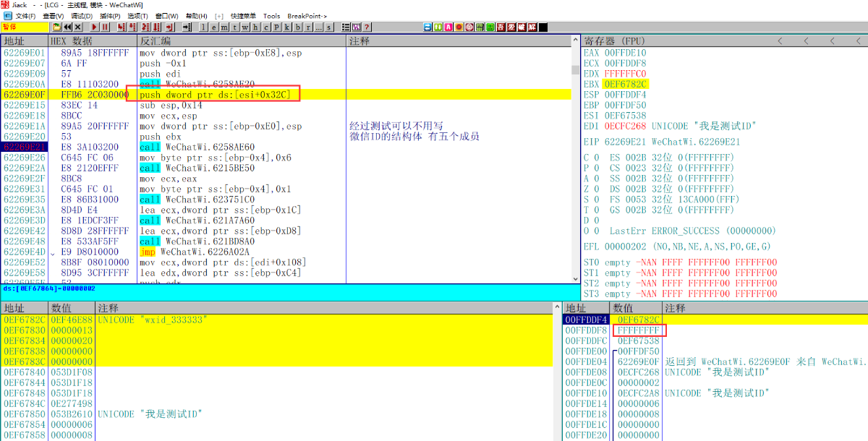Select the highlighted push dword ptr ds:[esi+0x32C] line
The width and height of the screenshot is (868, 441).
click(286, 95)
